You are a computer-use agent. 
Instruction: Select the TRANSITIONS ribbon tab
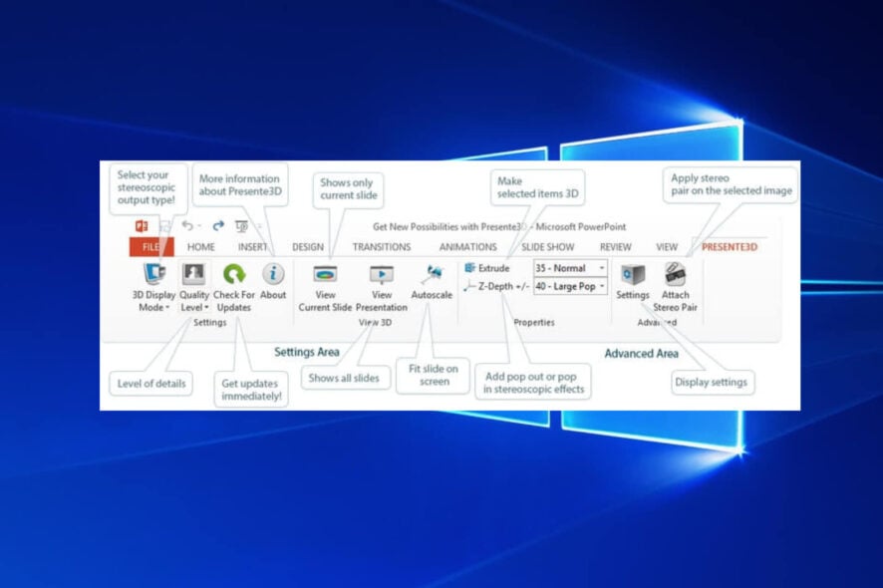(381, 245)
